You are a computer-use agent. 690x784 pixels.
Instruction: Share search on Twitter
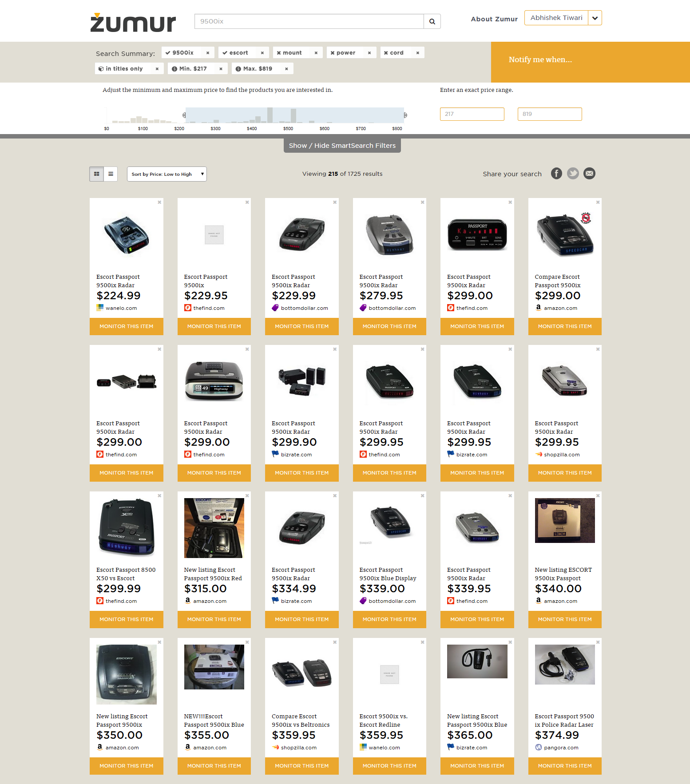pyautogui.click(x=573, y=174)
